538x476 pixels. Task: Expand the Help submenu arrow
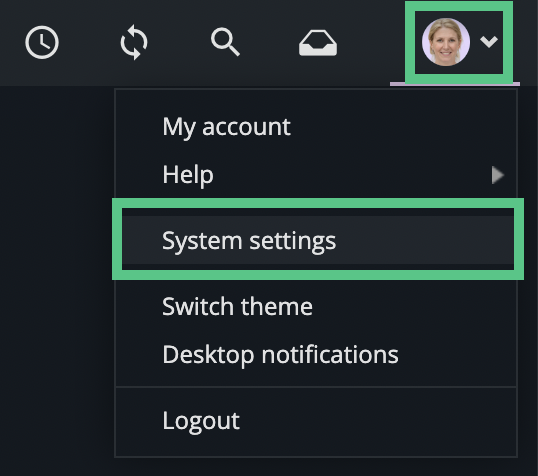(498, 175)
